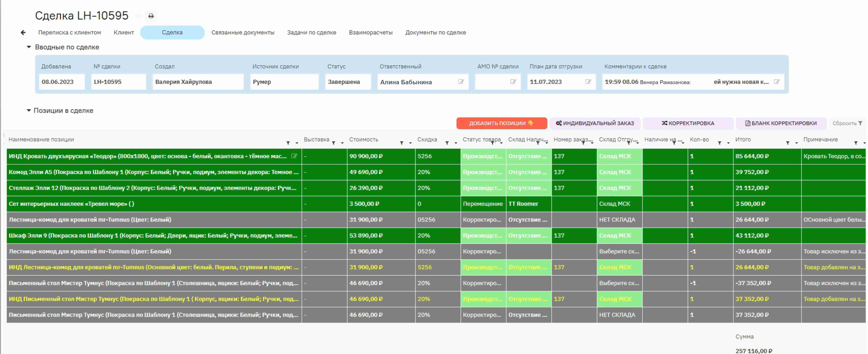The height and width of the screenshot is (354, 868).
Task: Click the red ДОБАВИТЬ ПОЗИЦИИ button
Action: click(x=501, y=123)
